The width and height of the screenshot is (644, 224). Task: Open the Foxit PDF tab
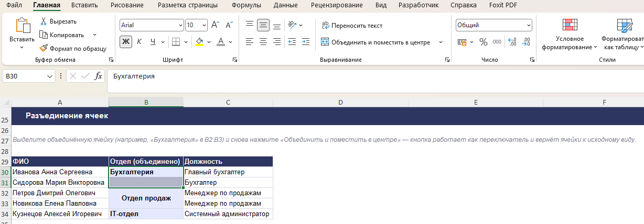(502, 5)
